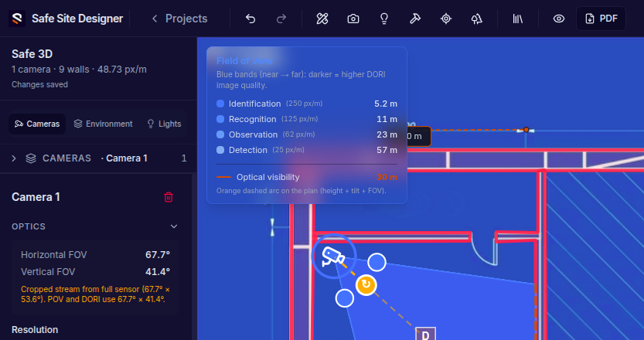Select the camera tool in toolbar
The width and height of the screenshot is (644, 340).
coord(353,19)
